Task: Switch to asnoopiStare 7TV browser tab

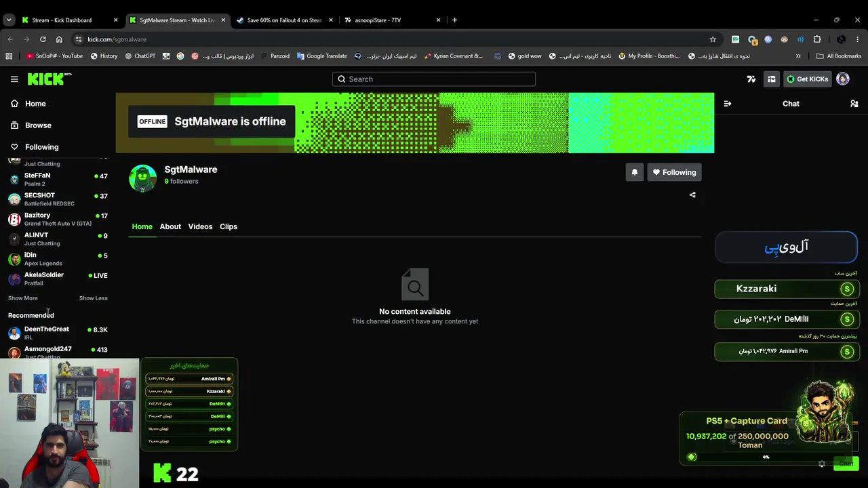Action: pyautogui.click(x=392, y=20)
